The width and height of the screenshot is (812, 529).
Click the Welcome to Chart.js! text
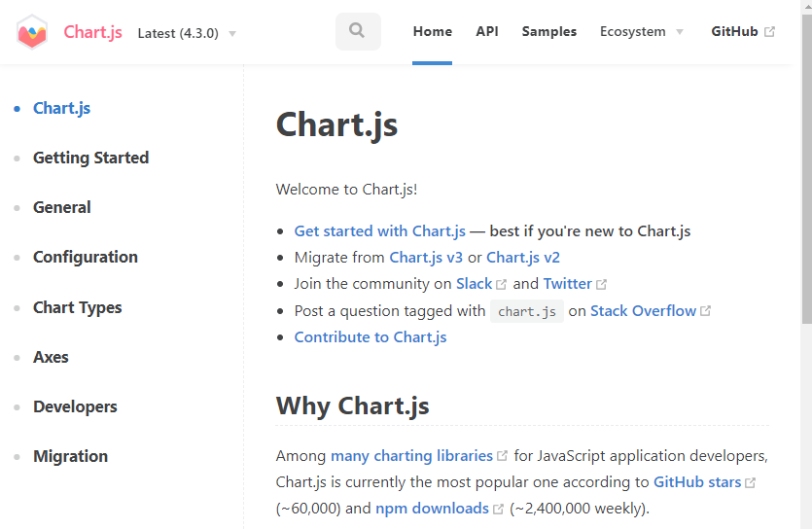pos(346,190)
